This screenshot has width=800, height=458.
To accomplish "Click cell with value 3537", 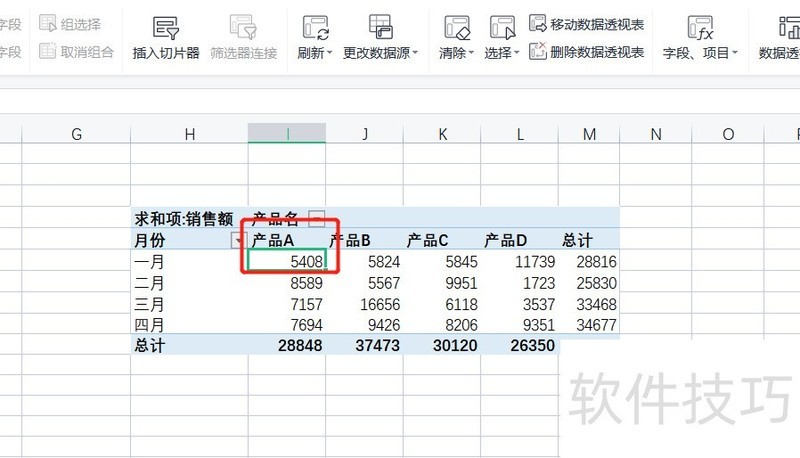I will (519, 304).
